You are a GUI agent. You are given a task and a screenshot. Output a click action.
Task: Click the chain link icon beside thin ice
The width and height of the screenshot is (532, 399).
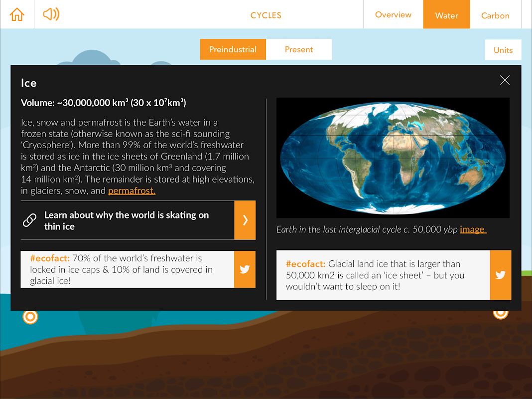coord(29,220)
